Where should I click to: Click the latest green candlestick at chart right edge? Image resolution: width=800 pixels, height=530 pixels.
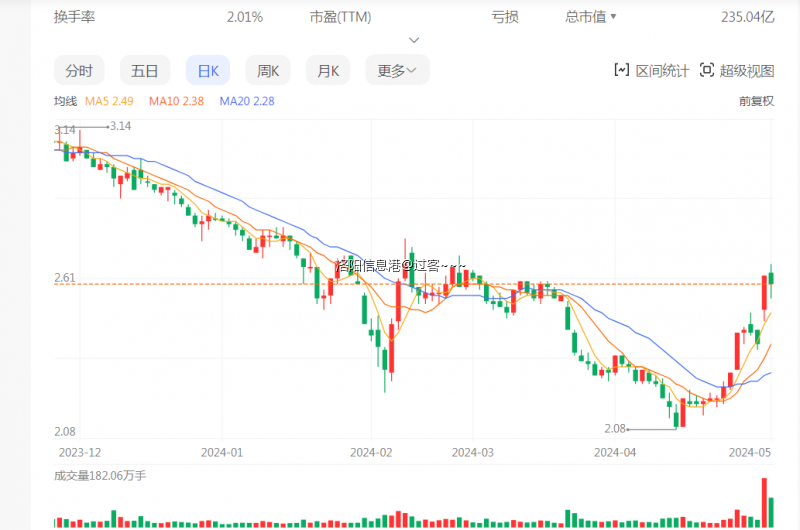point(771,280)
